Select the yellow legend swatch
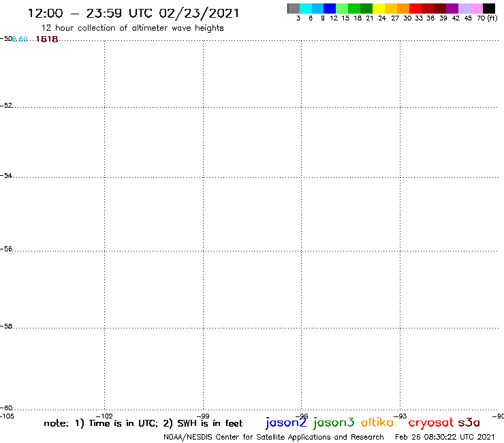The image size is (504, 443). 379,8
